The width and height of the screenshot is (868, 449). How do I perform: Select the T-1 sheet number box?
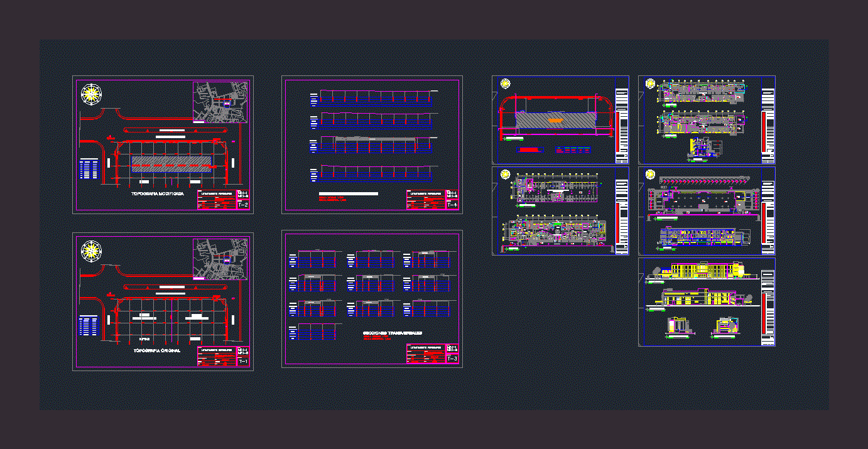[x=243, y=362]
